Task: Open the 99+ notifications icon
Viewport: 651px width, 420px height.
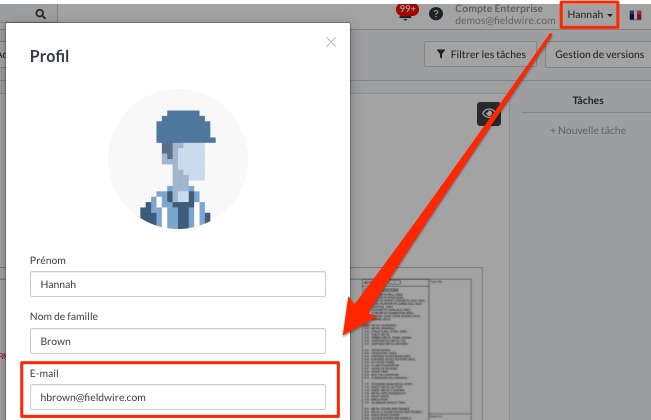Action: click(x=407, y=12)
